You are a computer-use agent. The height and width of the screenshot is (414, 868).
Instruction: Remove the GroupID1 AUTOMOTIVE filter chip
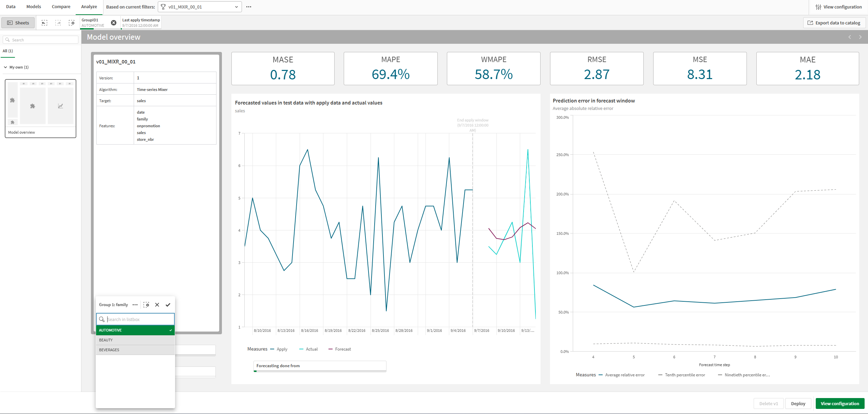tap(114, 22)
